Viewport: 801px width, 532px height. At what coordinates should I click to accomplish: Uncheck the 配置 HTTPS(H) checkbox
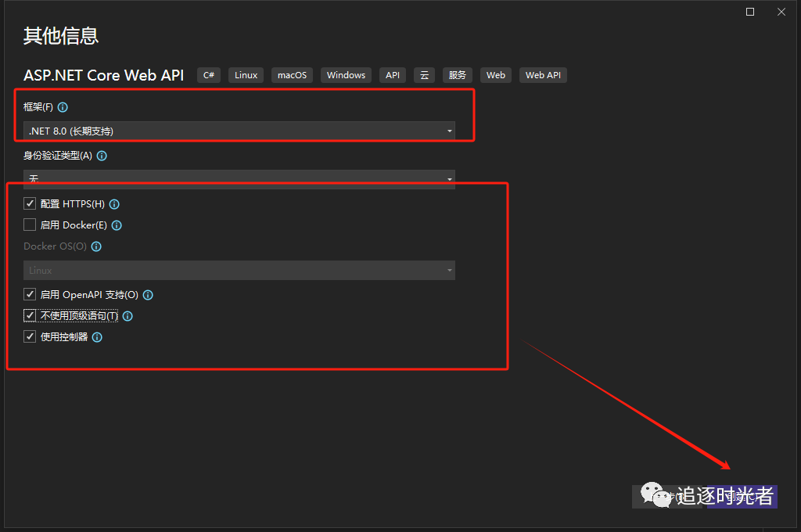pos(30,204)
